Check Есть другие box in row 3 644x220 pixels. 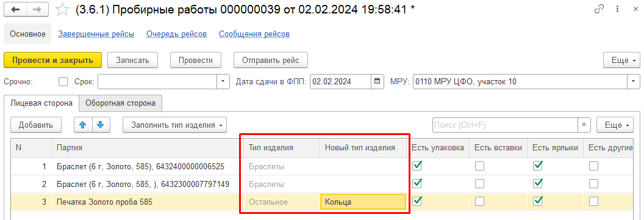[593, 201]
